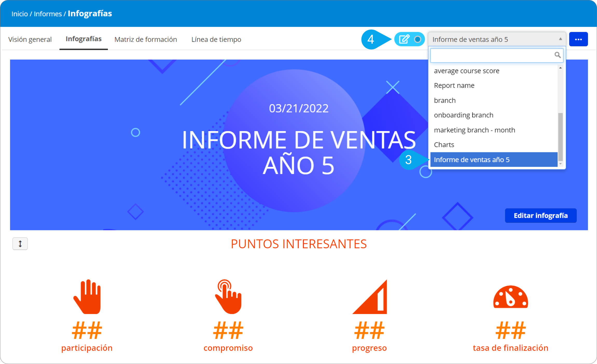This screenshot has height=364, width=597.
Task: Open the three-dot more options button
Action: [x=578, y=39]
